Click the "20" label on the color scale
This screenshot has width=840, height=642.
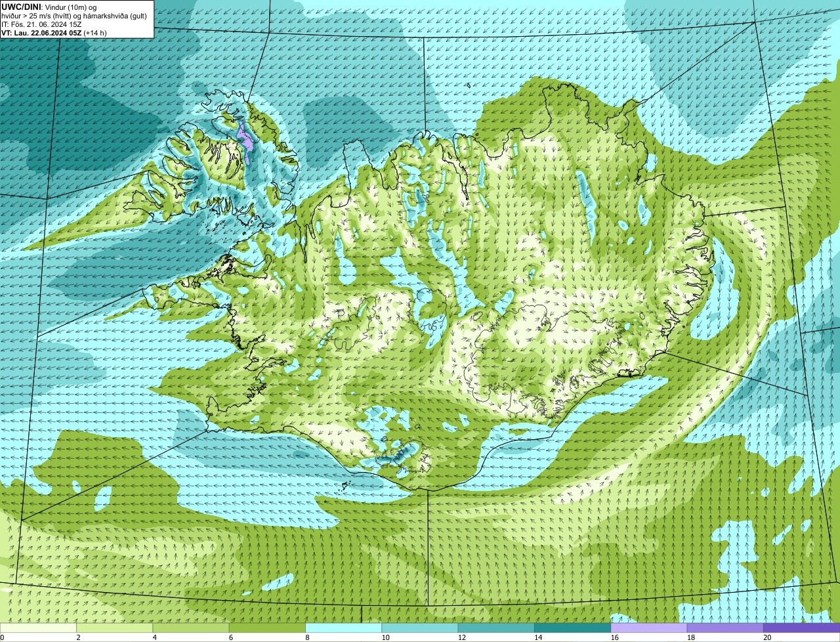pyautogui.click(x=767, y=637)
